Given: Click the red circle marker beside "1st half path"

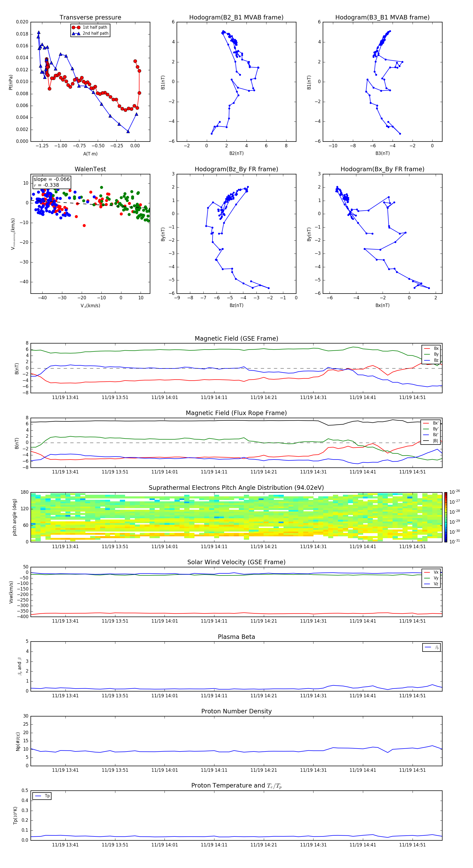Looking at the screenshot, I should (x=76, y=27).
